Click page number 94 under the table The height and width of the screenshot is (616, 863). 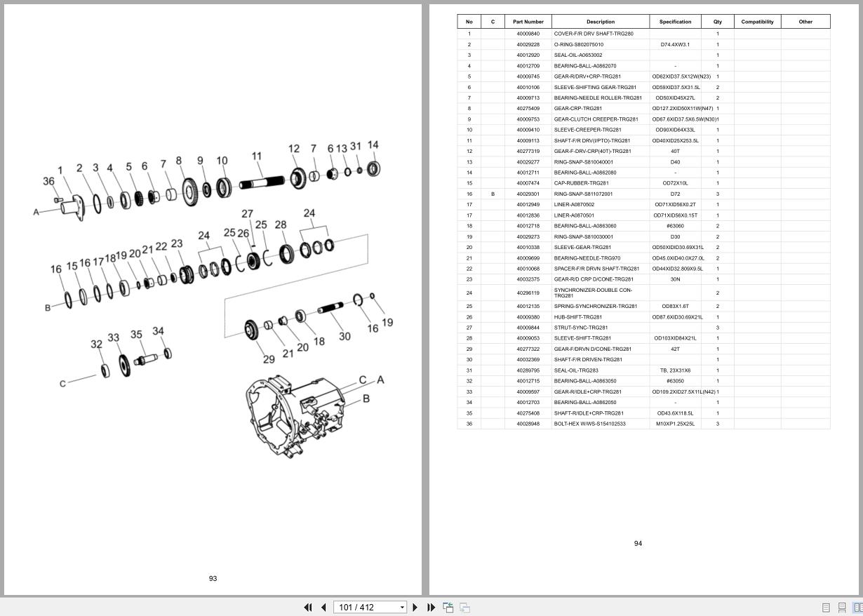(x=638, y=544)
